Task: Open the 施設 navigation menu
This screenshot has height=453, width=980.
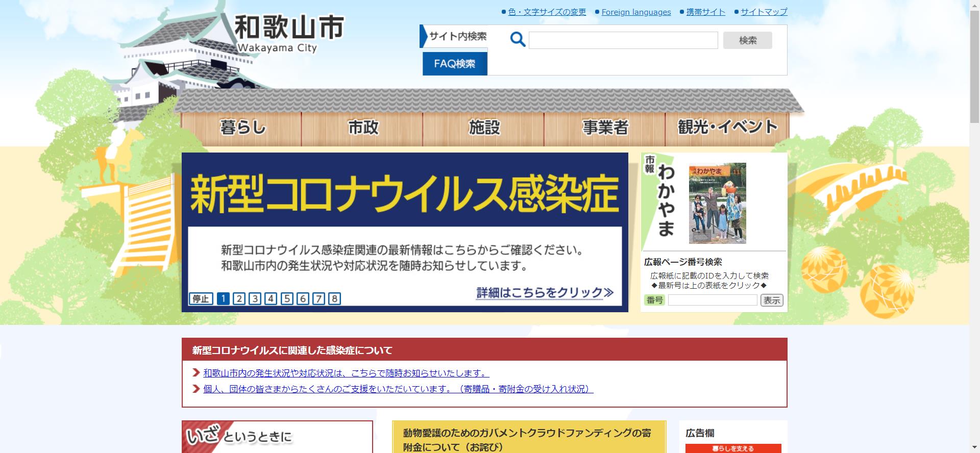Action: 484,127
